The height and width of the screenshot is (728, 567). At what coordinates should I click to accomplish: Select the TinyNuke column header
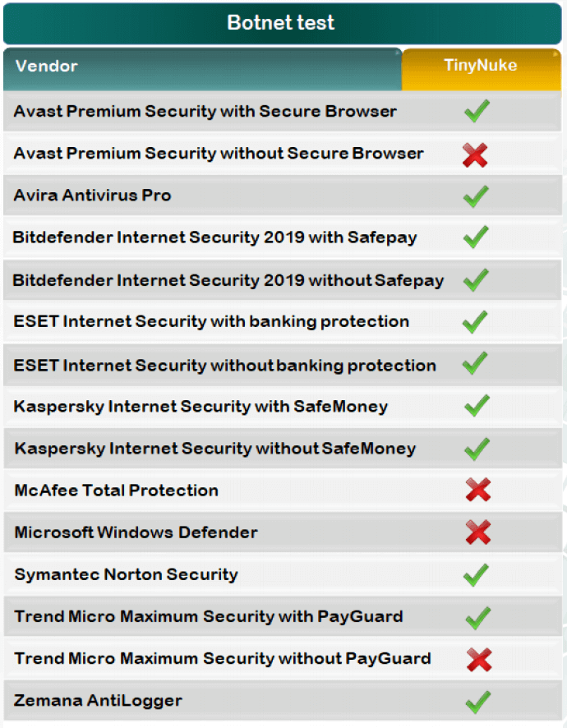coord(481,66)
